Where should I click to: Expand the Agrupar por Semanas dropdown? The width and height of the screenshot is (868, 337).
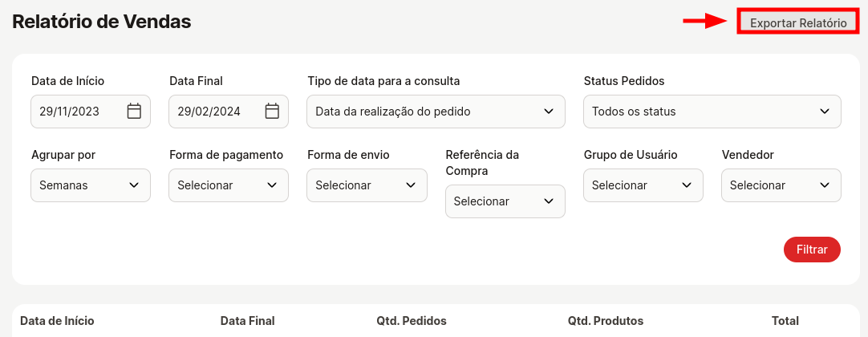(91, 185)
